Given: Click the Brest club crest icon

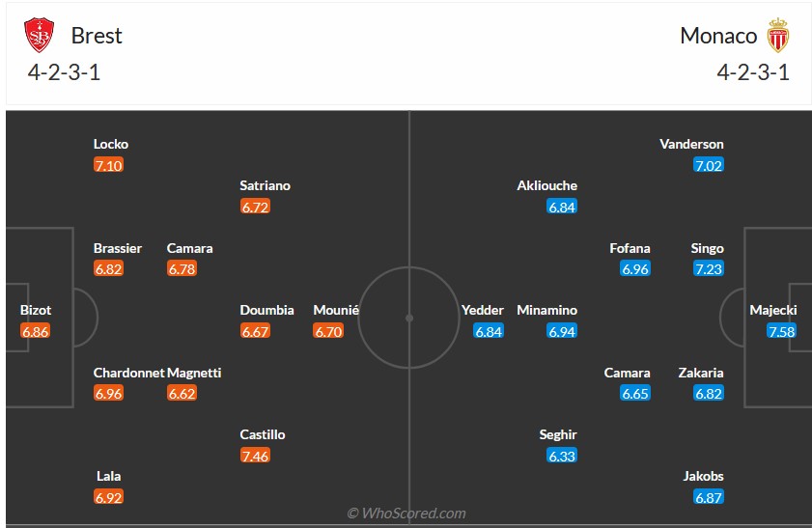Looking at the screenshot, I should point(40,36).
